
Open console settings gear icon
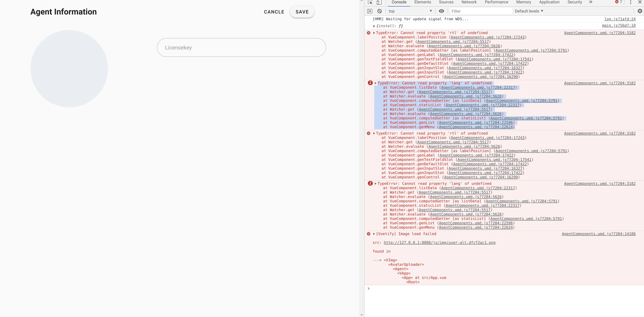point(640,11)
